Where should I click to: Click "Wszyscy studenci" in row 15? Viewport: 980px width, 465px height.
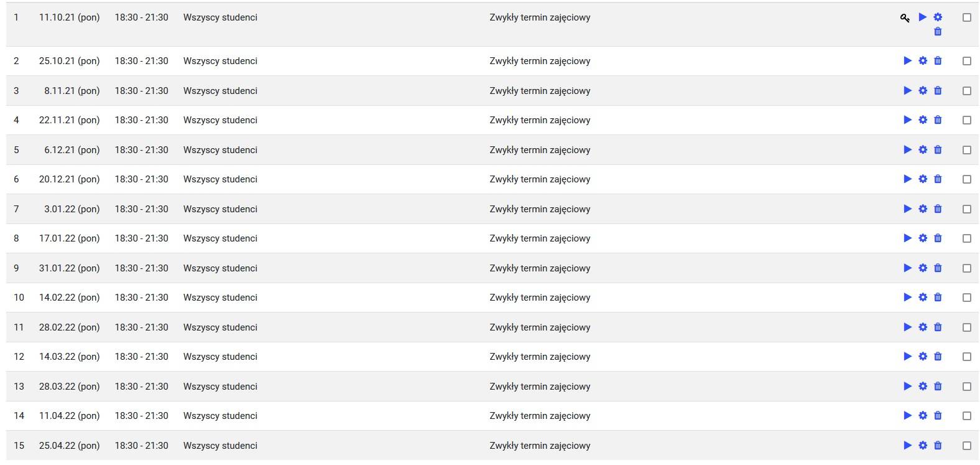pos(220,446)
